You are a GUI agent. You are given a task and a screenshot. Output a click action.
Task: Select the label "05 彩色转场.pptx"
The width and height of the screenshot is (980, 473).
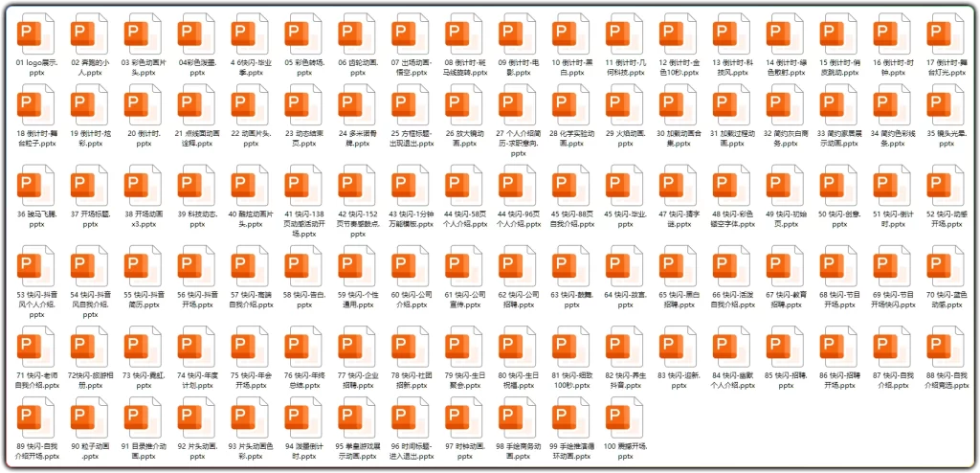303,68
